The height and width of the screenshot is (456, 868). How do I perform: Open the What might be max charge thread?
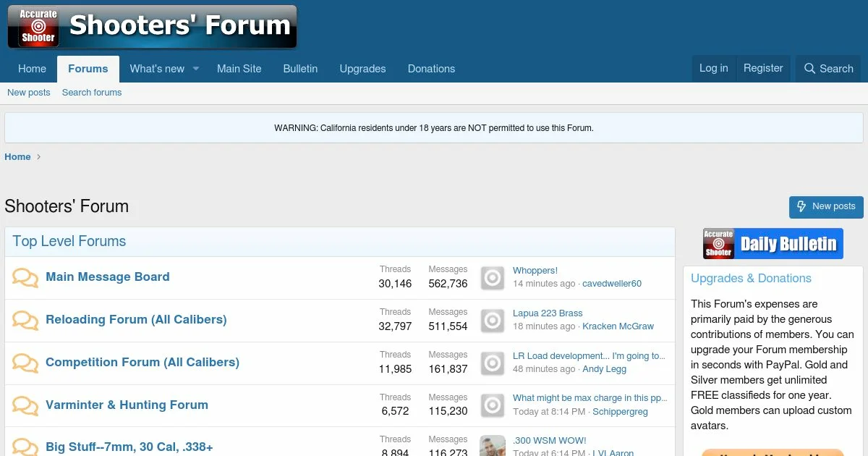click(x=590, y=398)
